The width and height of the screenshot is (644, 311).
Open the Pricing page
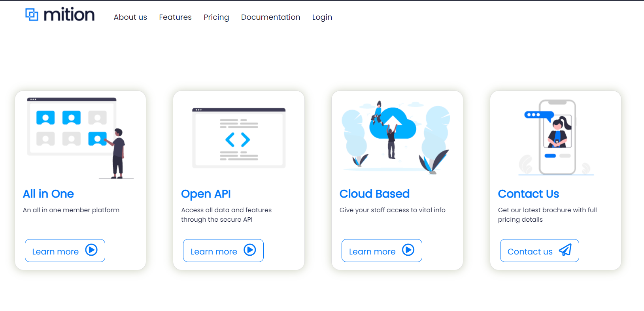(216, 17)
